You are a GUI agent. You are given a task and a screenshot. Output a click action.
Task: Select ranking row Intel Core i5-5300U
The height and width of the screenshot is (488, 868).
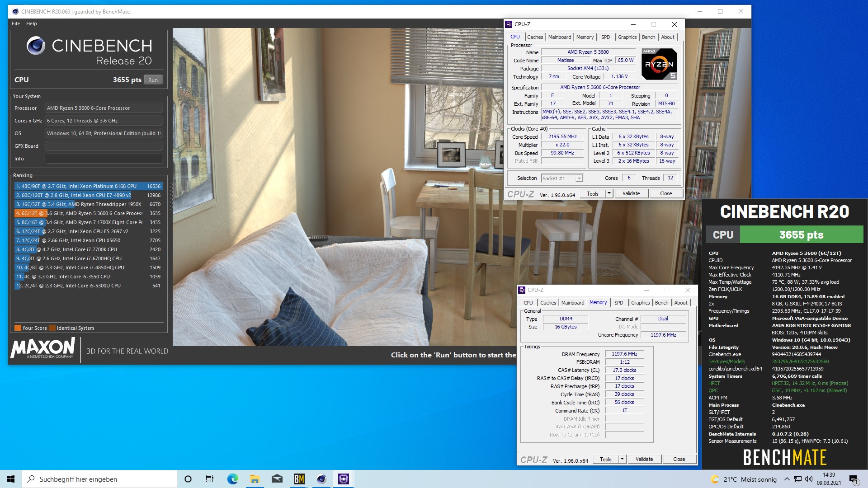point(88,286)
